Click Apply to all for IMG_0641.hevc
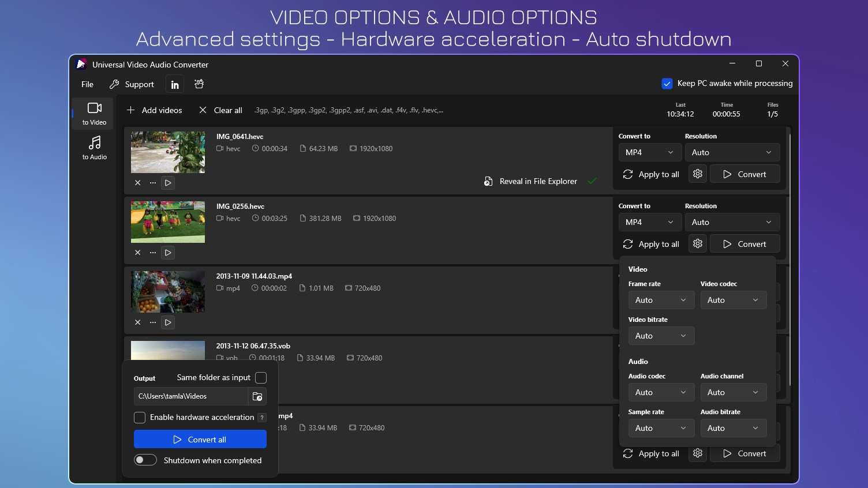 (651, 174)
